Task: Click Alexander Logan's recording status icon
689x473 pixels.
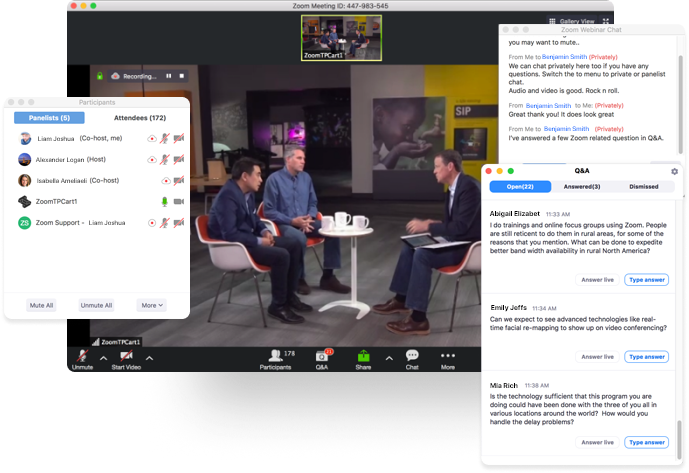Action: click(x=152, y=160)
